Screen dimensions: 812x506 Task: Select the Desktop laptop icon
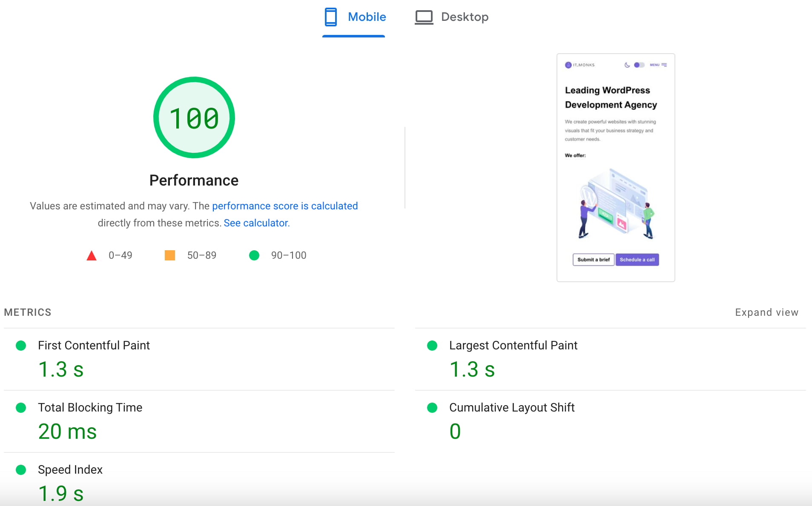(x=424, y=17)
